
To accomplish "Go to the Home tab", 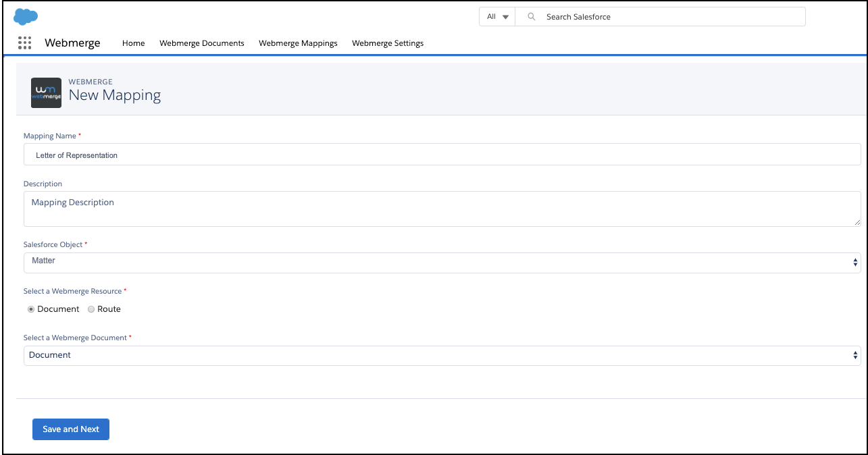I will [133, 43].
